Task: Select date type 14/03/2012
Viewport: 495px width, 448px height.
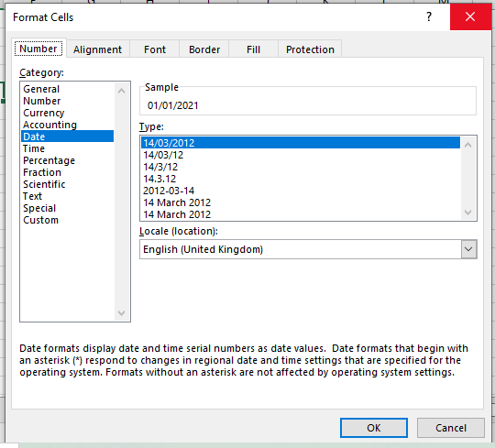Action: click(301, 143)
